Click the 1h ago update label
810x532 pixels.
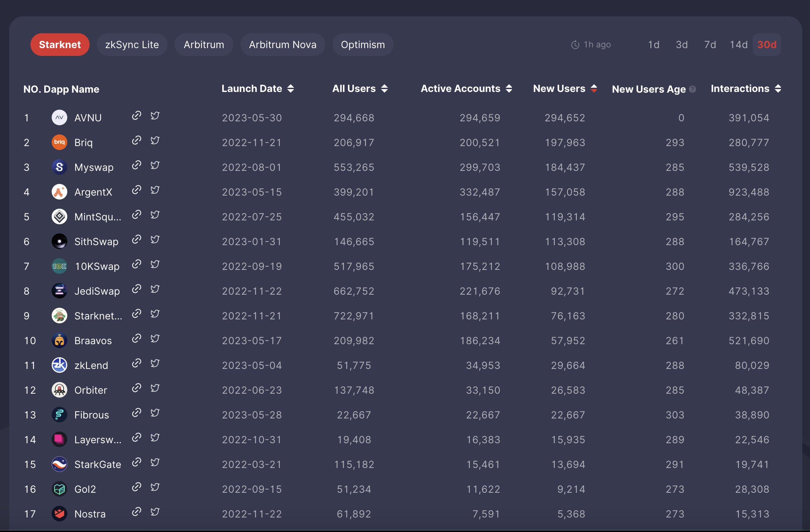click(597, 45)
